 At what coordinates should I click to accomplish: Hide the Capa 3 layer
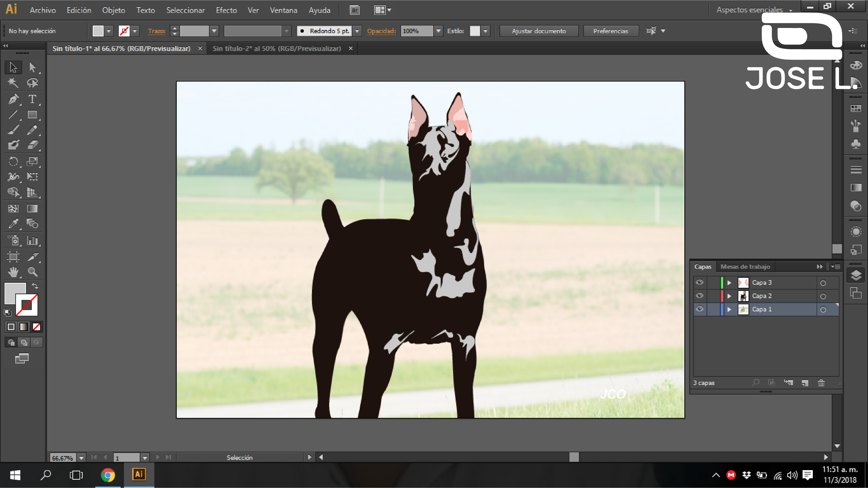point(700,282)
